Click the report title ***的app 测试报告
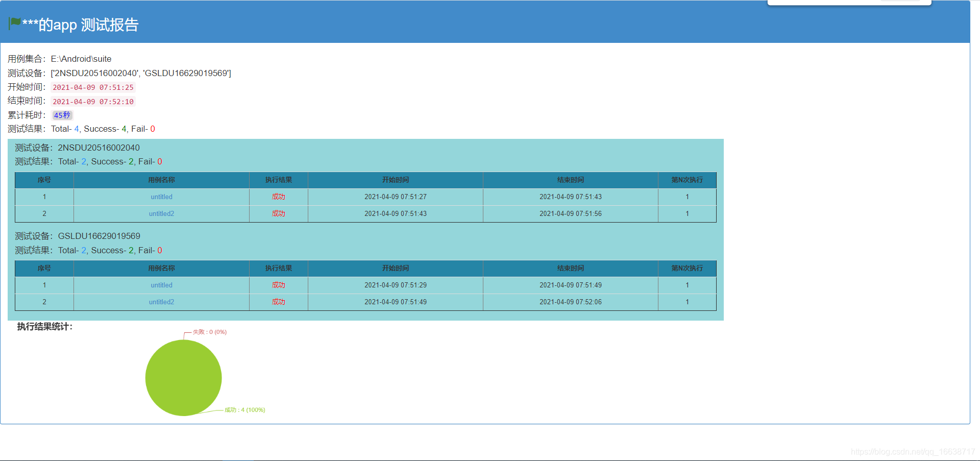The height and width of the screenshot is (461, 980). pos(81,25)
